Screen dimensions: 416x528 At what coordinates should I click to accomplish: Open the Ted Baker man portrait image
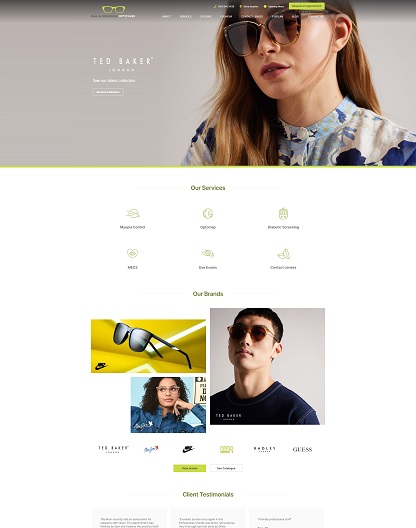pos(267,366)
